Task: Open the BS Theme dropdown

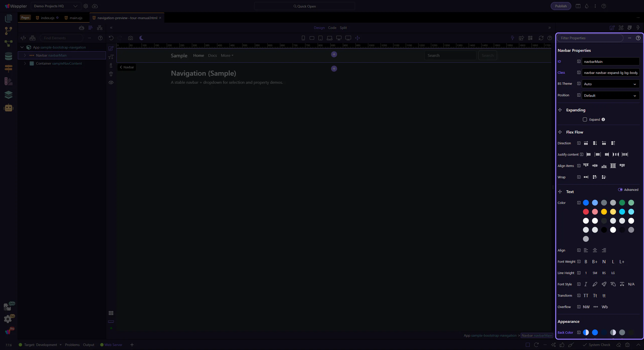Action: [610, 84]
